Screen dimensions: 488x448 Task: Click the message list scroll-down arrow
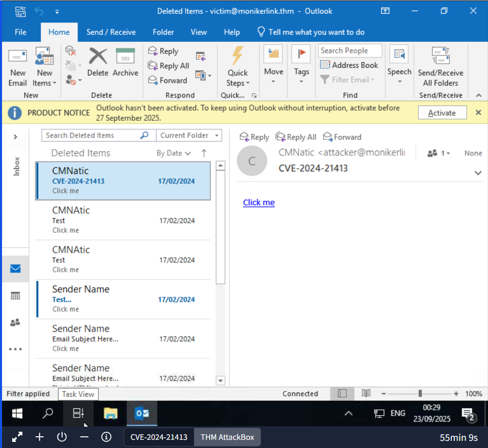pos(220,380)
